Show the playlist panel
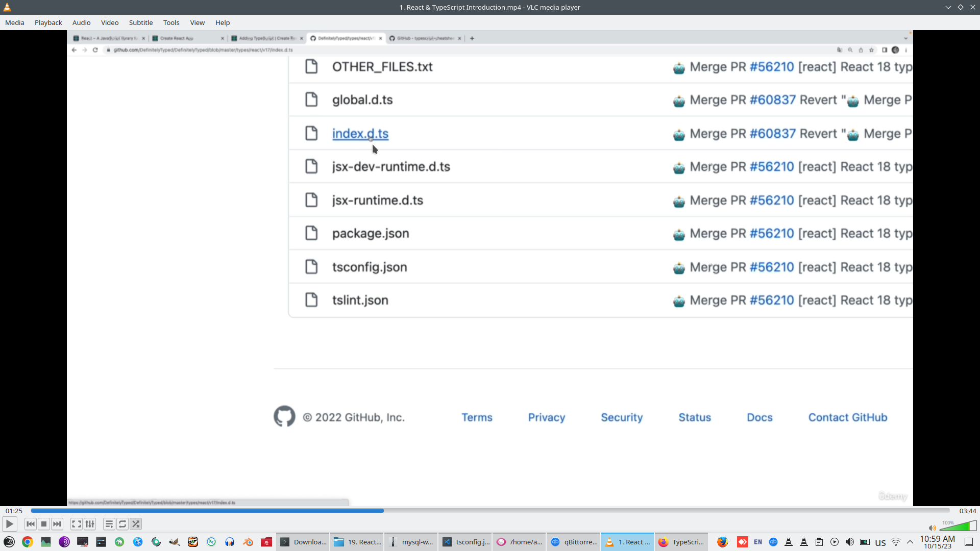Viewport: 980px width, 551px height. pyautogui.click(x=109, y=524)
